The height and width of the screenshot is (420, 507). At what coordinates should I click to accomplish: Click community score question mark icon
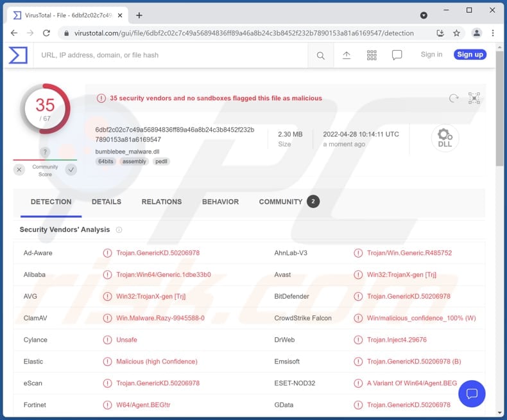point(45,152)
